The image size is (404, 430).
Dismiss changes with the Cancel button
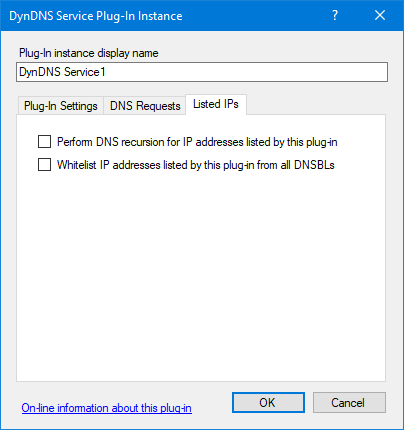[349, 403]
